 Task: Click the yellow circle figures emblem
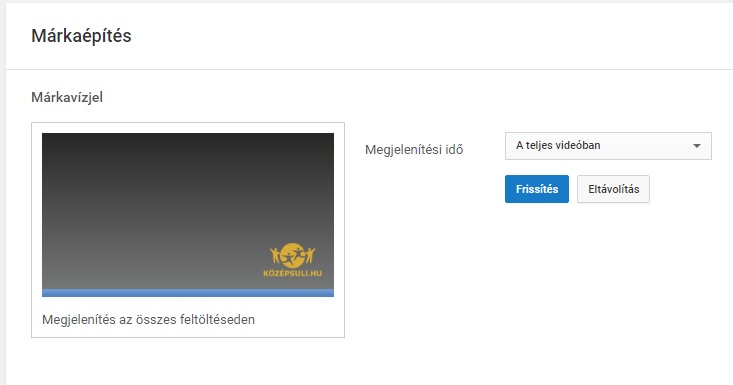[x=293, y=255]
